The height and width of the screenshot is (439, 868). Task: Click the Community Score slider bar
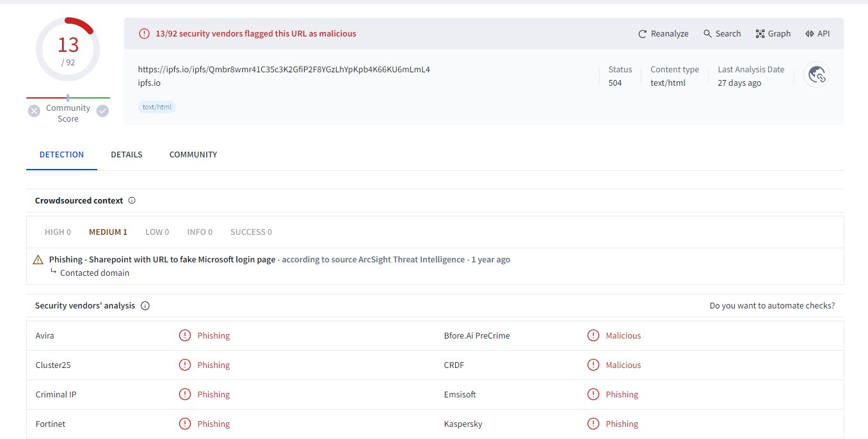coord(68,98)
